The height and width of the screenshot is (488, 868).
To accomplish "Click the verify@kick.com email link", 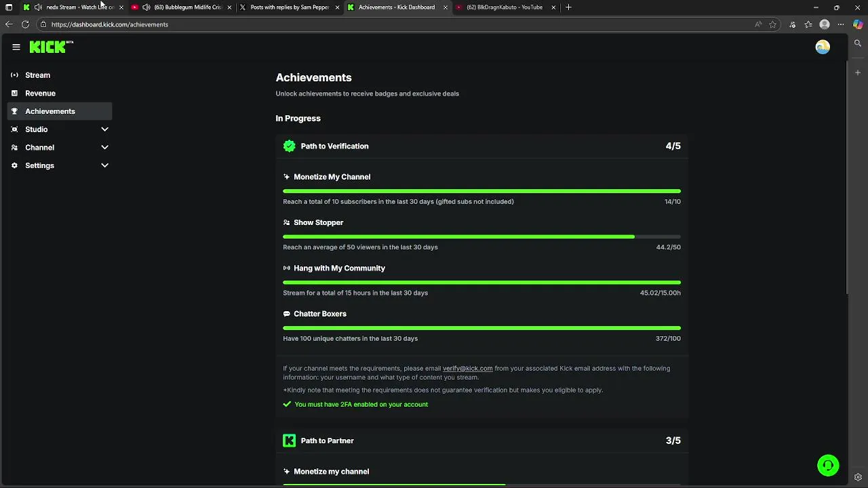I will 467,369.
